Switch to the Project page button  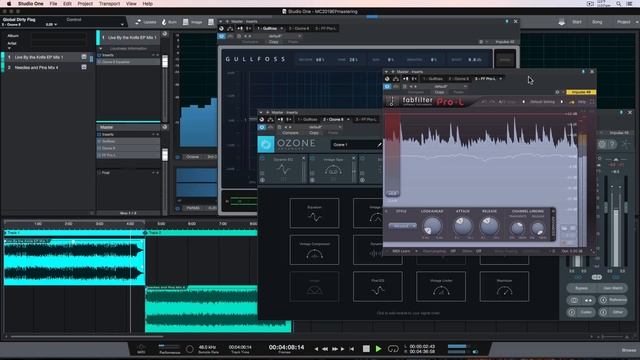click(x=624, y=22)
